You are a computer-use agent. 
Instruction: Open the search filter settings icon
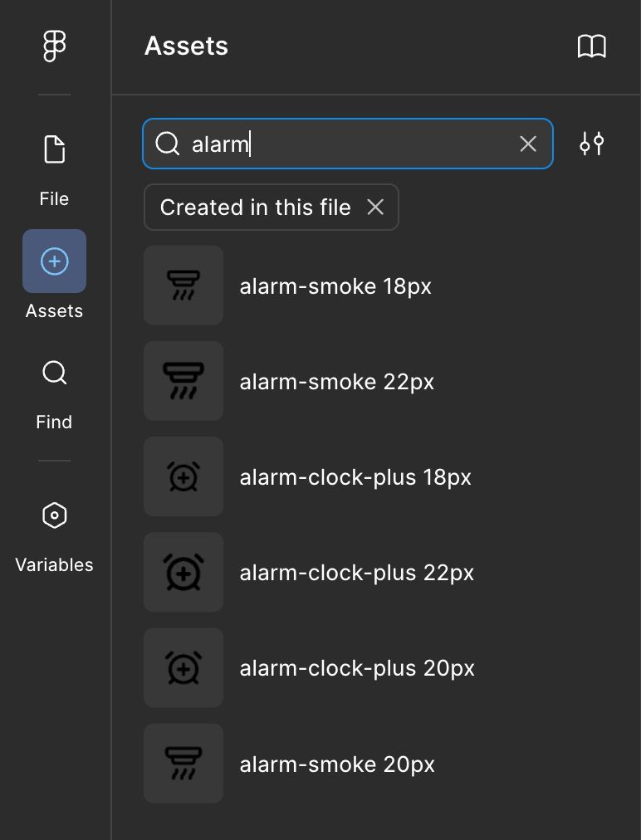[x=592, y=144]
